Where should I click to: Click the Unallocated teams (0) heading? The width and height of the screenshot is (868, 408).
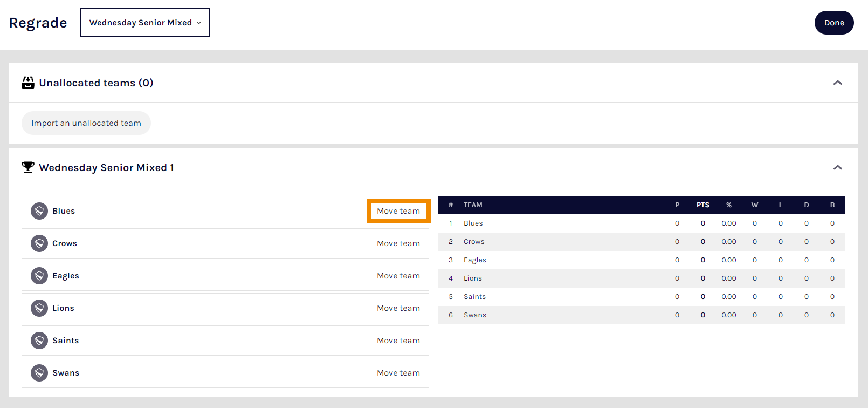tap(96, 83)
